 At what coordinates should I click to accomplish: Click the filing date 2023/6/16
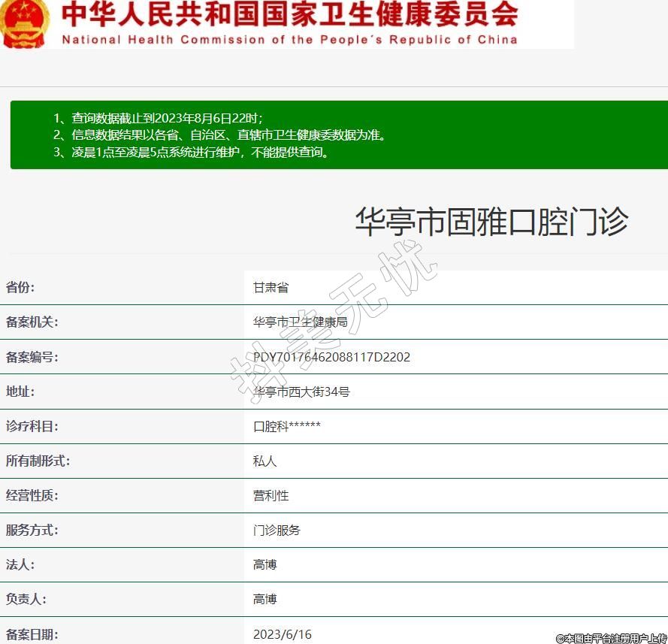(282, 634)
